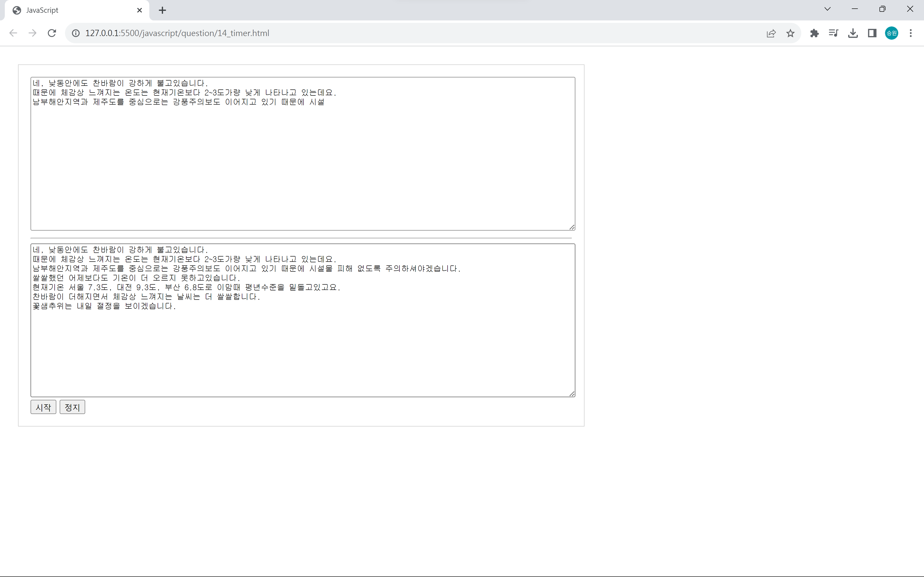Viewport: 924px width, 577px height.
Task: Close the JavaScript tab
Action: click(139, 10)
